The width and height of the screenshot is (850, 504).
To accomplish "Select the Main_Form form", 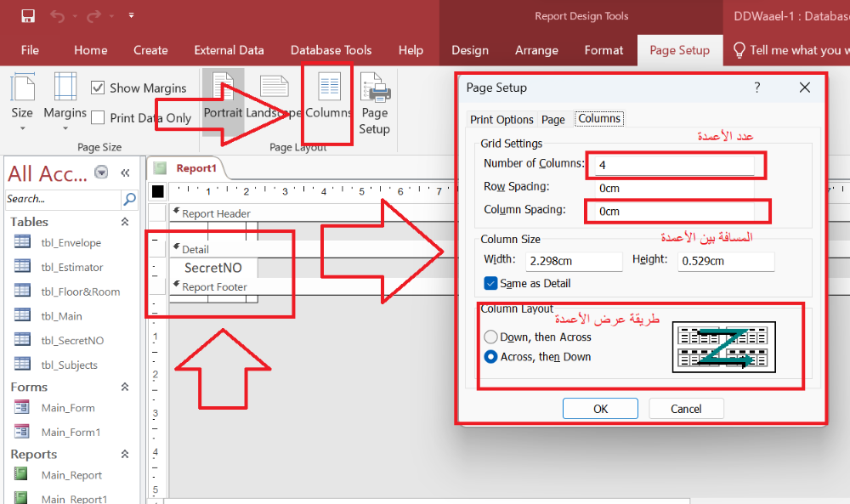I will coord(68,408).
